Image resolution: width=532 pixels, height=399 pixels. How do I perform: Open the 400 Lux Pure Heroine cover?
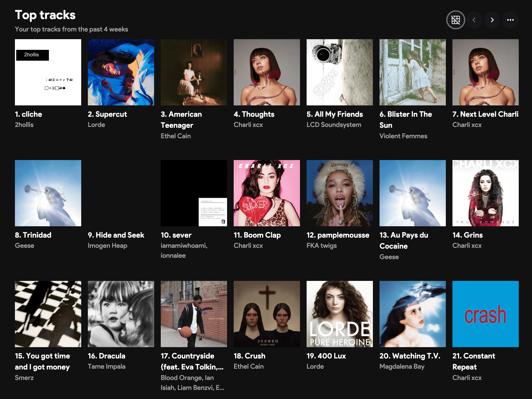click(x=340, y=314)
